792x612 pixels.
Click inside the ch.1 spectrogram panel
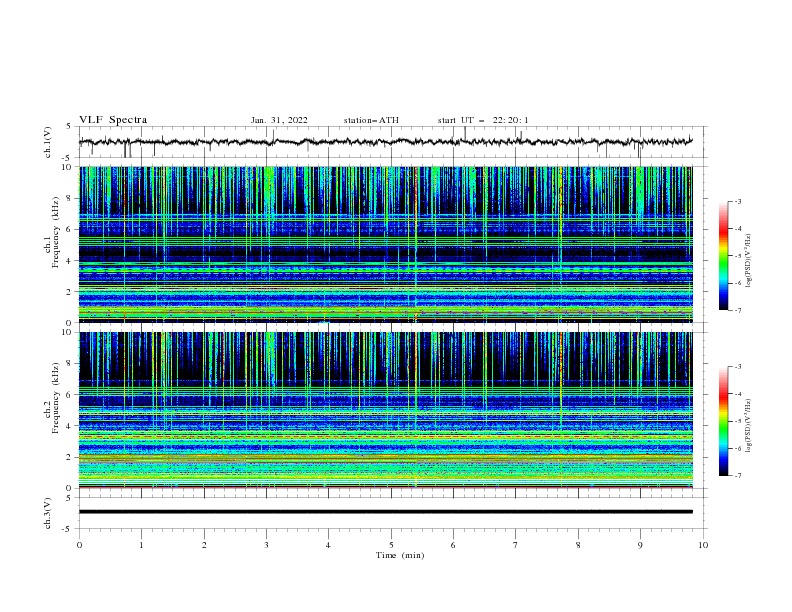click(386, 244)
